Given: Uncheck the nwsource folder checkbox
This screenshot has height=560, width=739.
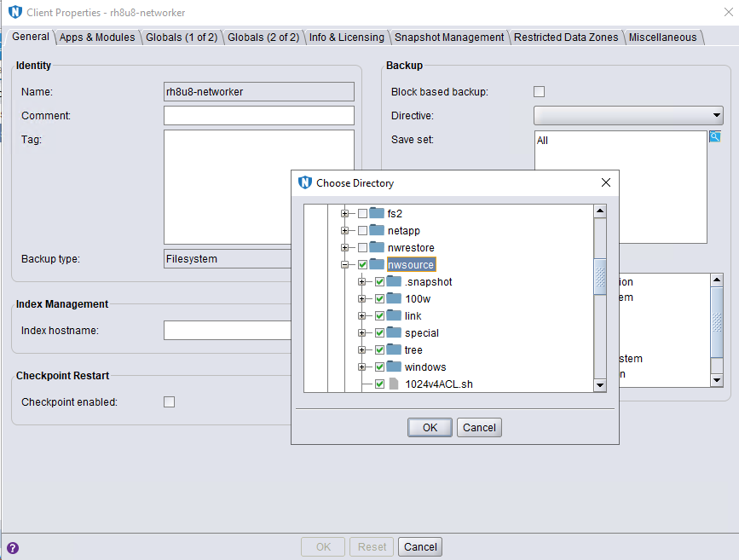Looking at the screenshot, I should [x=362, y=264].
